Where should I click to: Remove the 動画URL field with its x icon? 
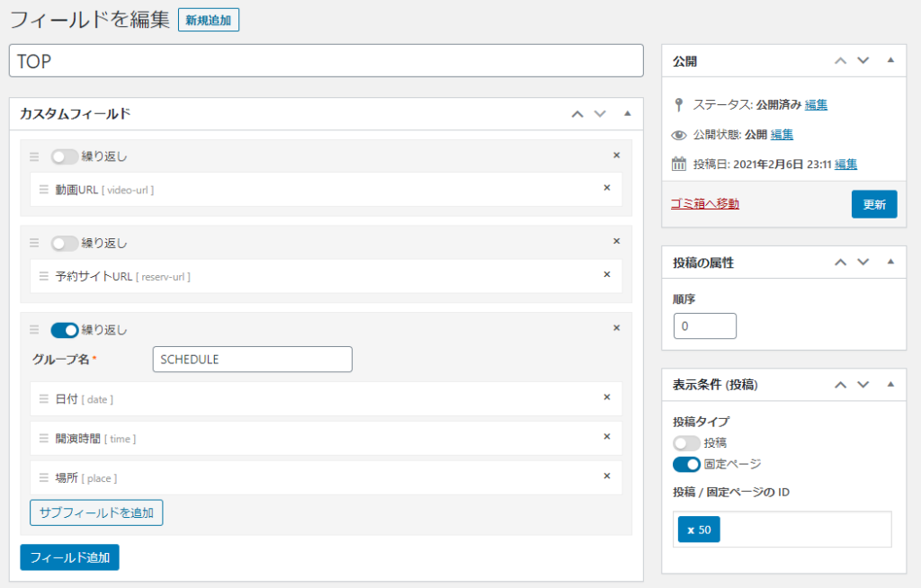click(x=606, y=188)
